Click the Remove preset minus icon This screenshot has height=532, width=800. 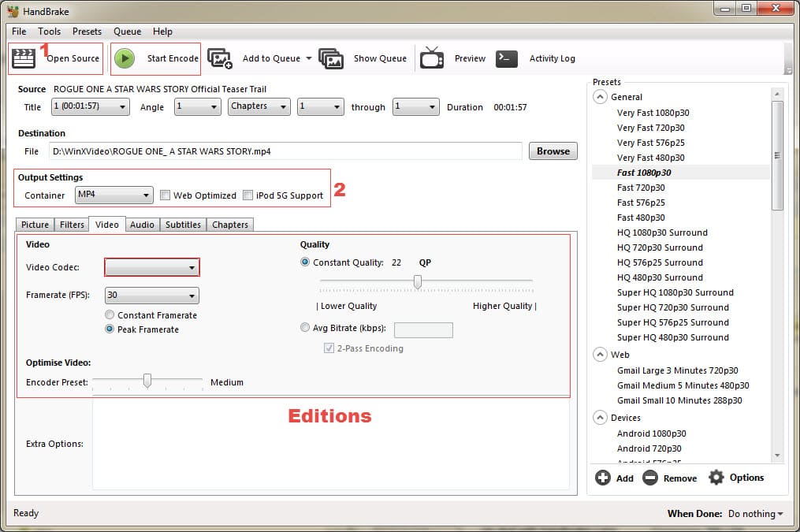(x=651, y=478)
